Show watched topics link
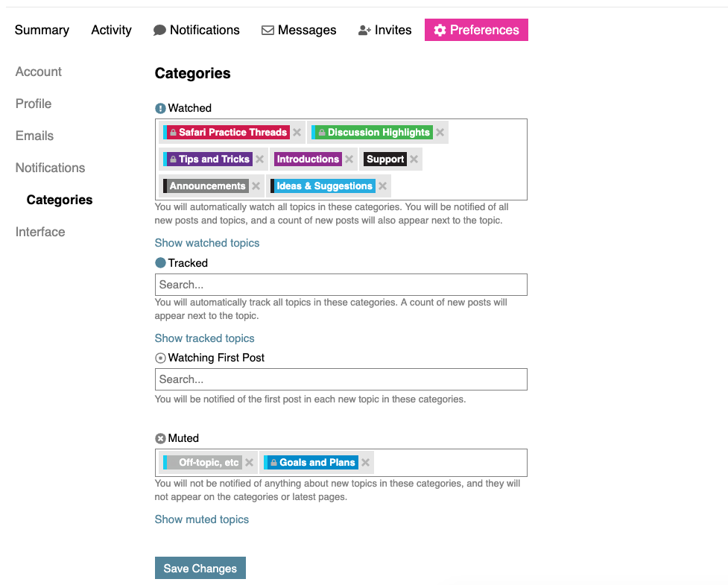The height and width of the screenshot is (585, 728). 207,243
